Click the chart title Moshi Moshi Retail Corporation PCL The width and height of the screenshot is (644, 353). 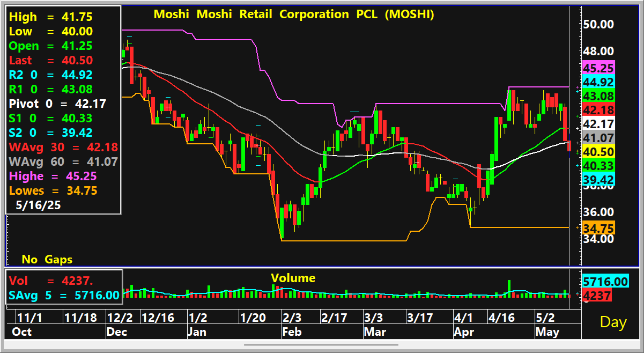293,14
